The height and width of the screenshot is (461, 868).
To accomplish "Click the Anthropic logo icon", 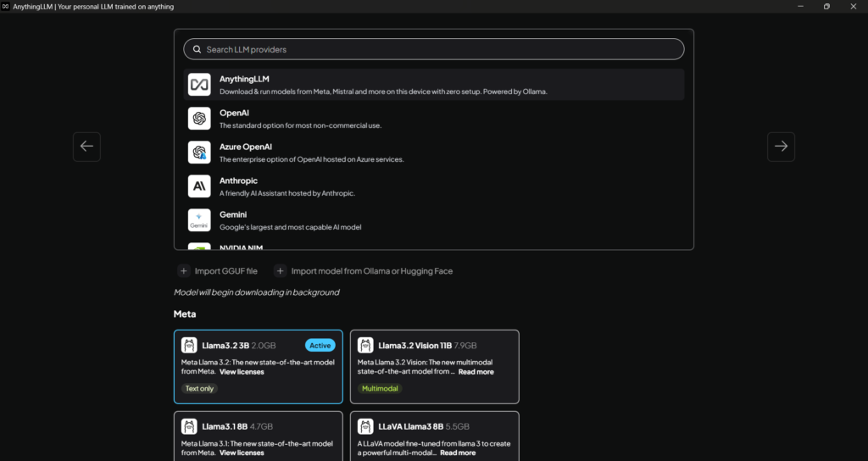I will click(199, 186).
